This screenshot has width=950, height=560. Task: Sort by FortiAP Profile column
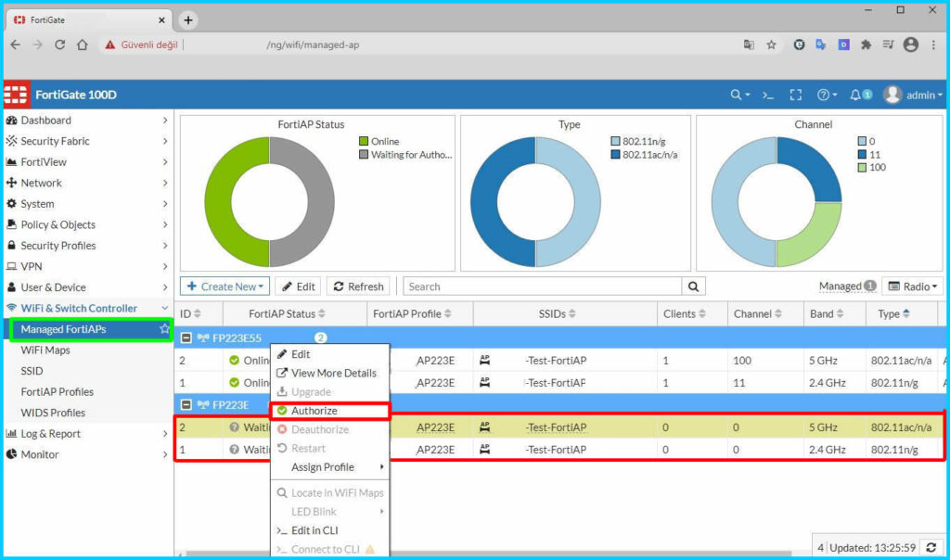tap(412, 313)
